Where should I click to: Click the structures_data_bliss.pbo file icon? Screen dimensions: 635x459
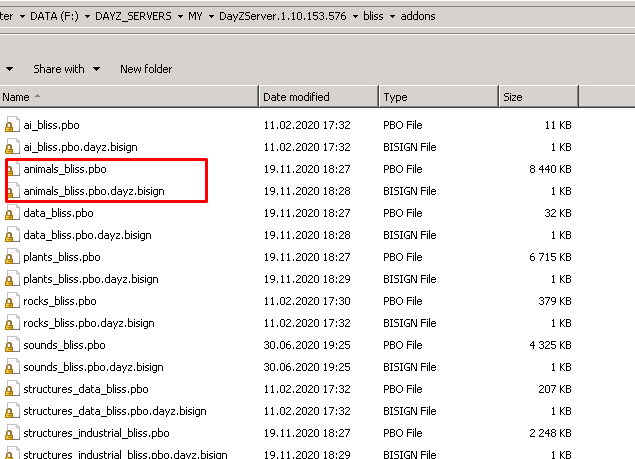coord(12,389)
